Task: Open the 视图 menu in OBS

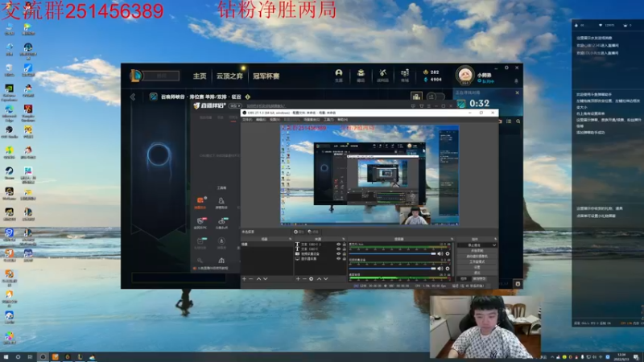Action: 275,120
